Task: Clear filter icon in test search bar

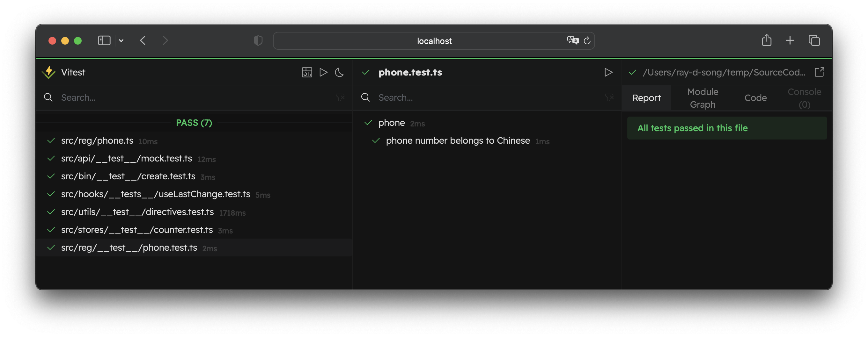Action: pyautogui.click(x=609, y=98)
